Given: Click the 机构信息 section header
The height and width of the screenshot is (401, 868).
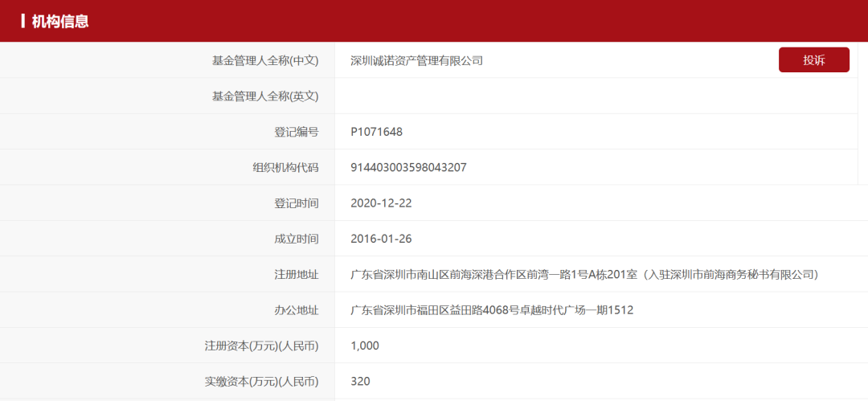Looking at the screenshot, I should tap(60, 22).
